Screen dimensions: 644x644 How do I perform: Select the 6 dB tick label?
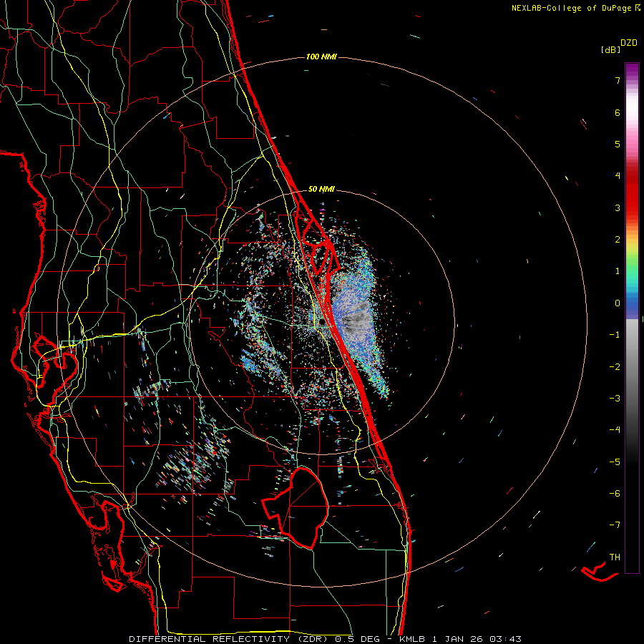click(x=618, y=112)
